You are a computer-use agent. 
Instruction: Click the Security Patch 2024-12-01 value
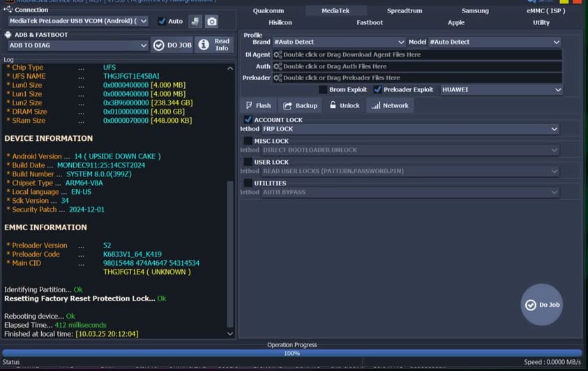86,209
